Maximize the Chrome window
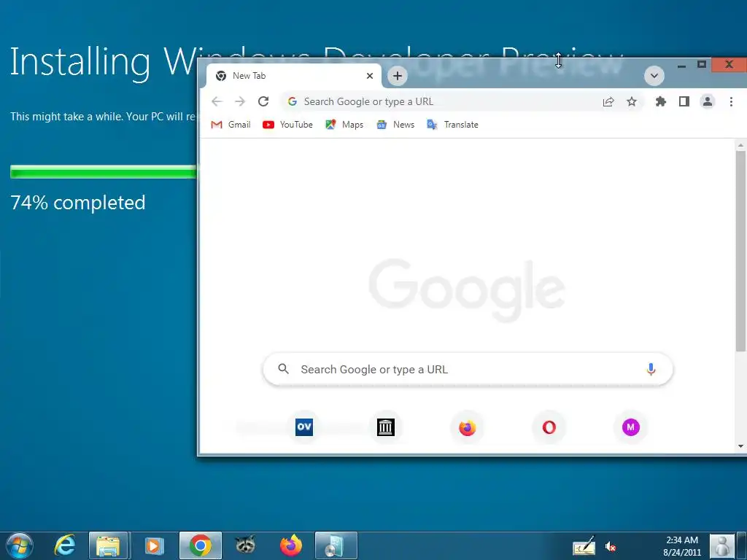Viewport: 747px width, 560px height. pyautogui.click(x=701, y=64)
